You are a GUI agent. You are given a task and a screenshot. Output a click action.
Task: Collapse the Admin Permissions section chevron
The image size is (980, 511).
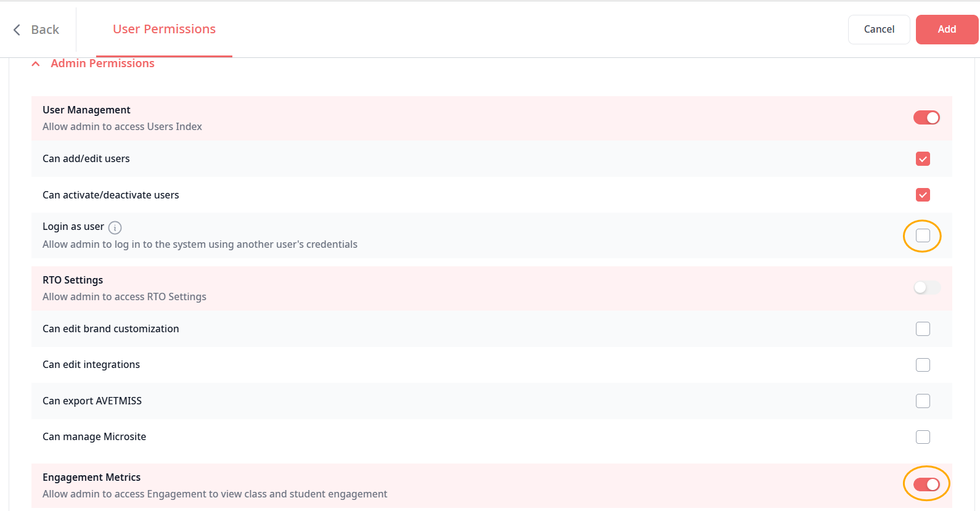coord(36,63)
